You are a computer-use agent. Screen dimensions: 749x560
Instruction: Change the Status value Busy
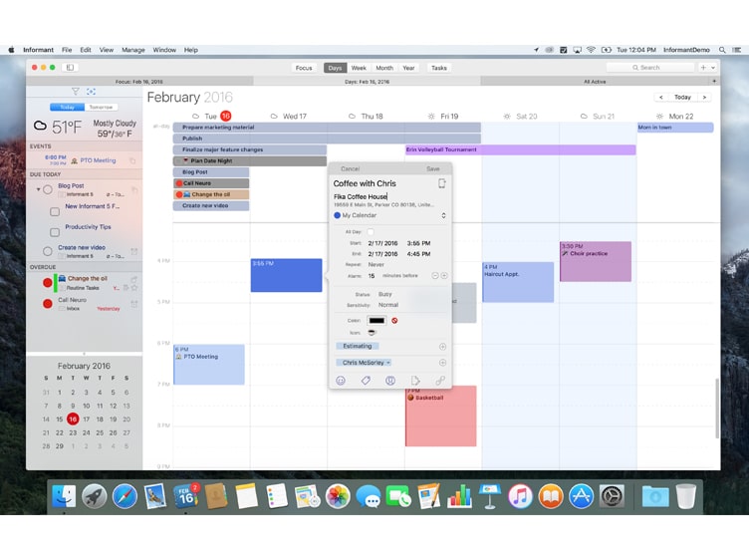[x=385, y=294]
